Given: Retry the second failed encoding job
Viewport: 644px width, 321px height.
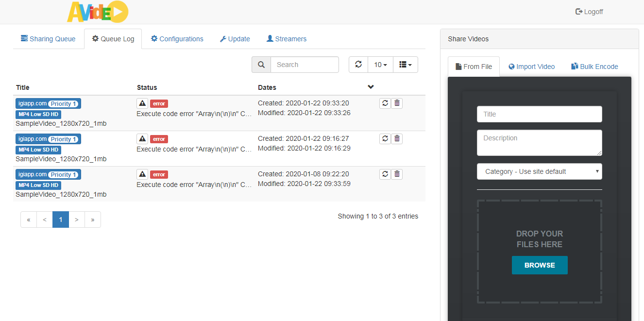Looking at the screenshot, I should click(385, 138).
